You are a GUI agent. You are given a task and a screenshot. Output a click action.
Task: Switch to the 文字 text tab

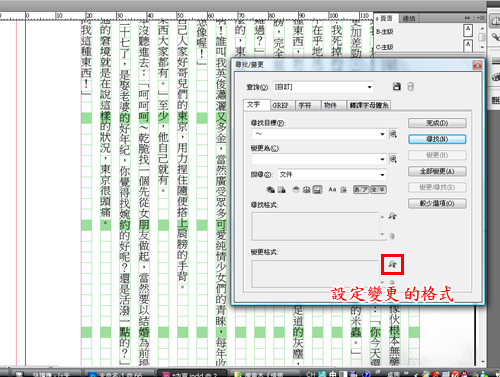[256, 105]
